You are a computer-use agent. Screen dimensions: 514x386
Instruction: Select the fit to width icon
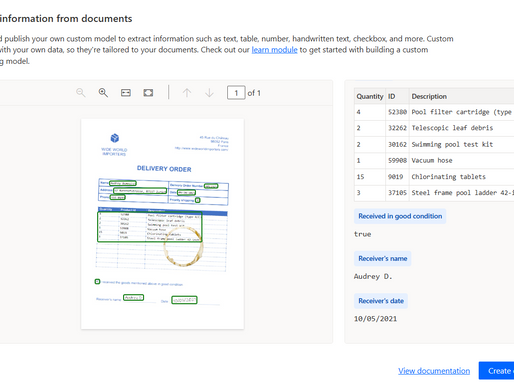coord(126,93)
